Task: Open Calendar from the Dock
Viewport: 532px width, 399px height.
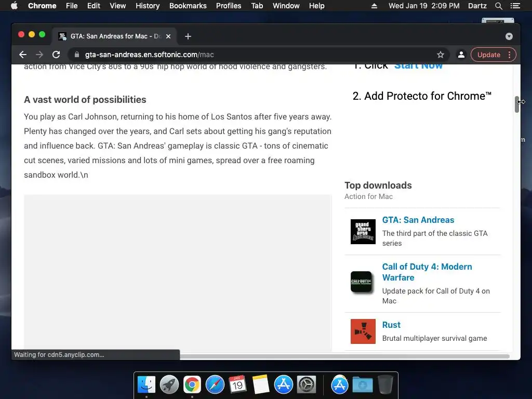Action: (x=237, y=385)
